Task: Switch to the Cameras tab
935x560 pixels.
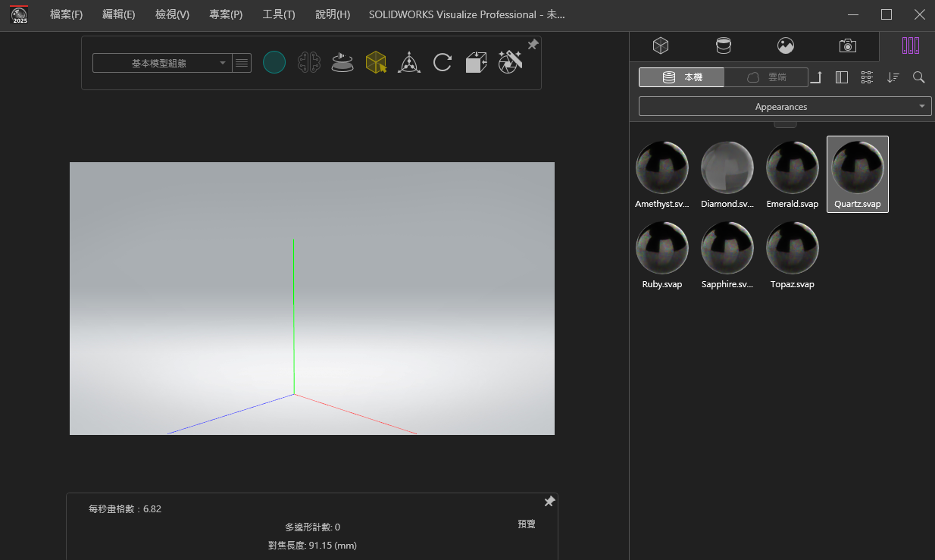Action: pyautogui.click(x=848, y=45)
